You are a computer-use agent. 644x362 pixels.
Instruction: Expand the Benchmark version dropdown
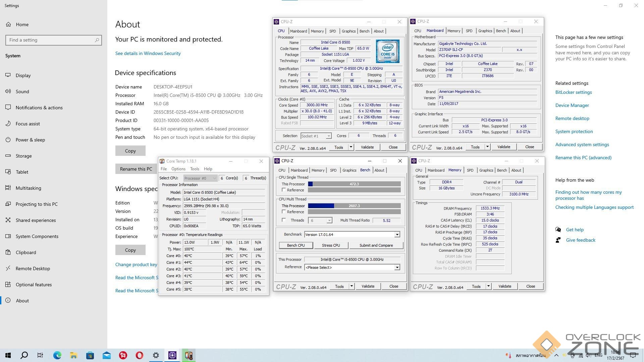pos(397,235)
